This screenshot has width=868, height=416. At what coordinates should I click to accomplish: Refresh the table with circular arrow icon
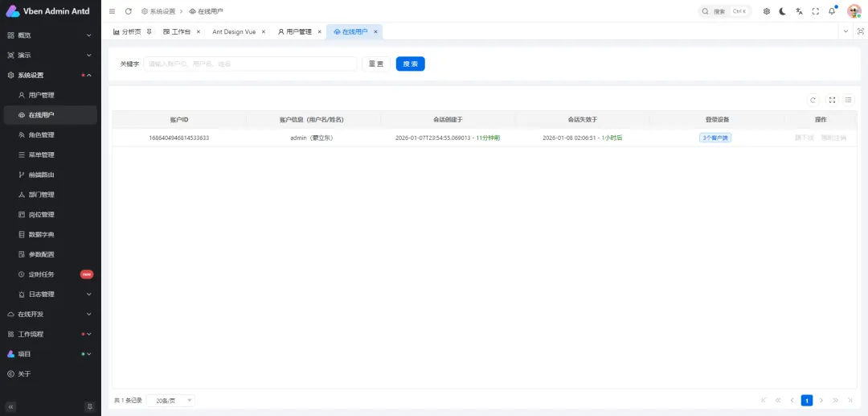point(813,100)
